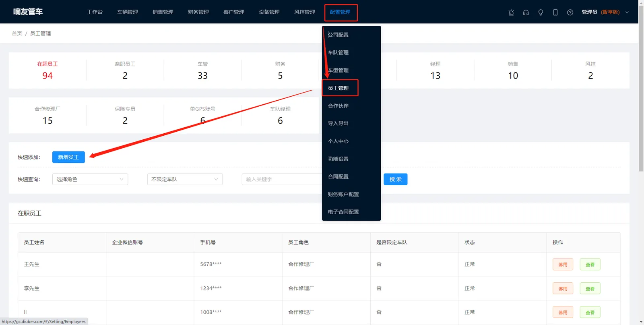The width and height of the screenshot is (644, 325).
Task: Open the mobile phone icon
Action: tap(555, 12)
